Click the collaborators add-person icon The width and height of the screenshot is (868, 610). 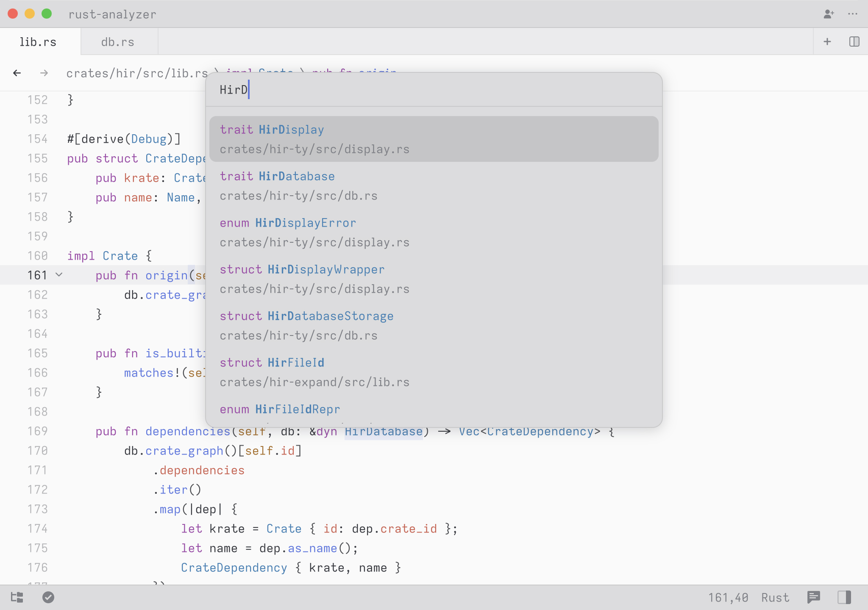click(x=829, y=14)
